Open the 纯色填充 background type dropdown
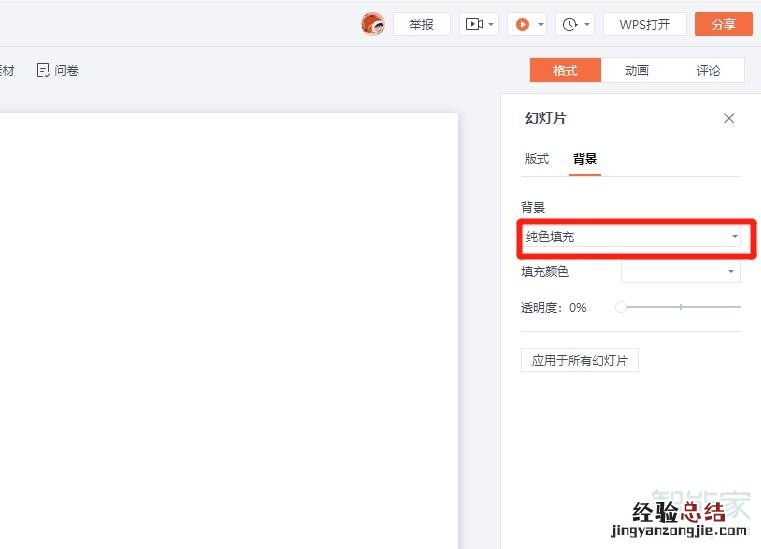 coord(631,237)
